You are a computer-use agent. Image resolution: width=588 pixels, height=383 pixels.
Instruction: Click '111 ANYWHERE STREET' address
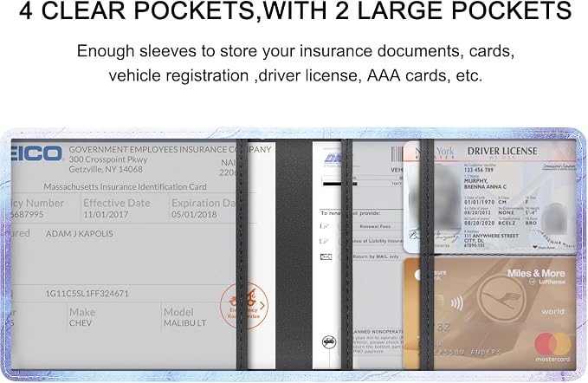(491, 236)
